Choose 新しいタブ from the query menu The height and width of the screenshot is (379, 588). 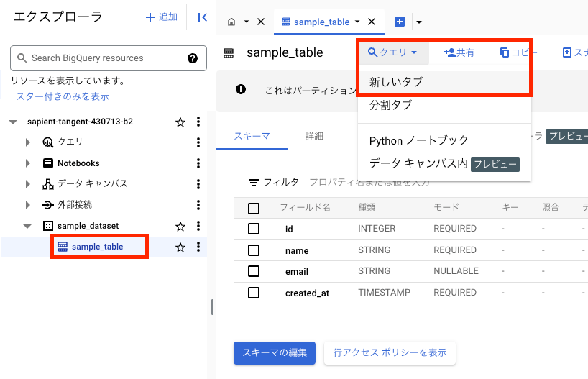click(x=445, y=82)
